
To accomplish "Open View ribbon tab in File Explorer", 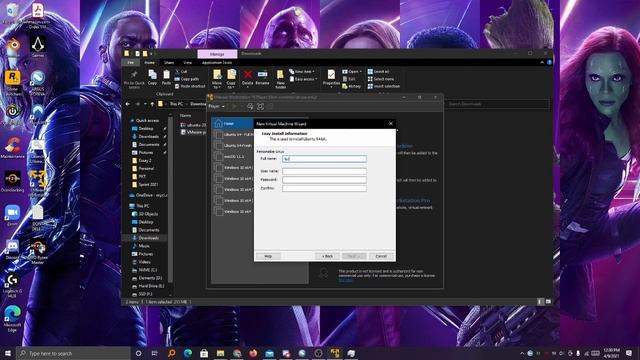I will point(187,62).
